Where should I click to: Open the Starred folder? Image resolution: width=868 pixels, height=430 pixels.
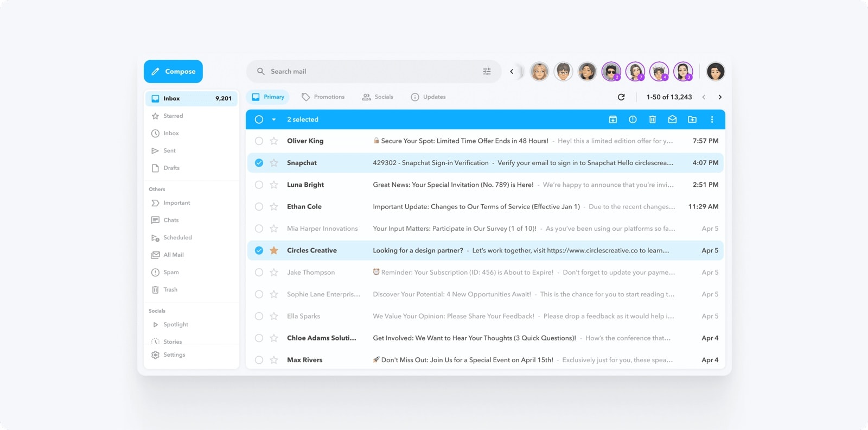tap(192, 116)
